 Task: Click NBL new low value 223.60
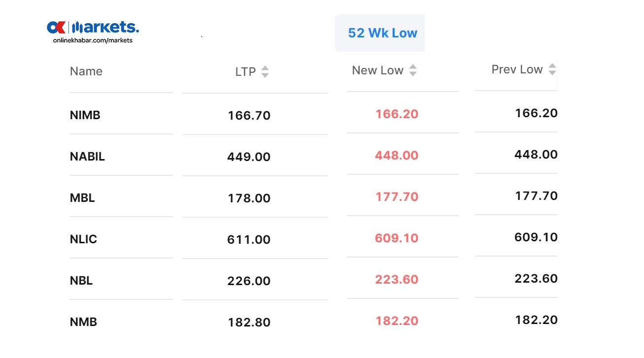pyautogui.click(x=397, y=280)
